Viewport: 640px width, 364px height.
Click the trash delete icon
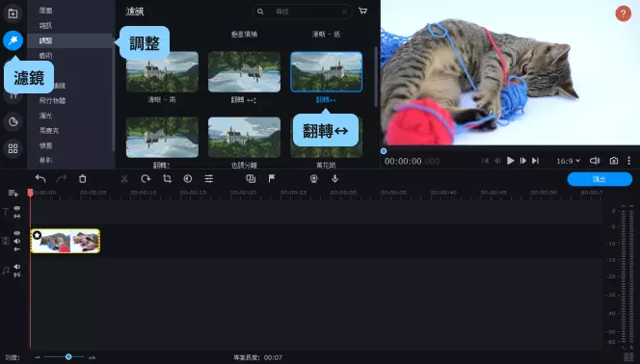pyautogui.click(x=83, y=178)
